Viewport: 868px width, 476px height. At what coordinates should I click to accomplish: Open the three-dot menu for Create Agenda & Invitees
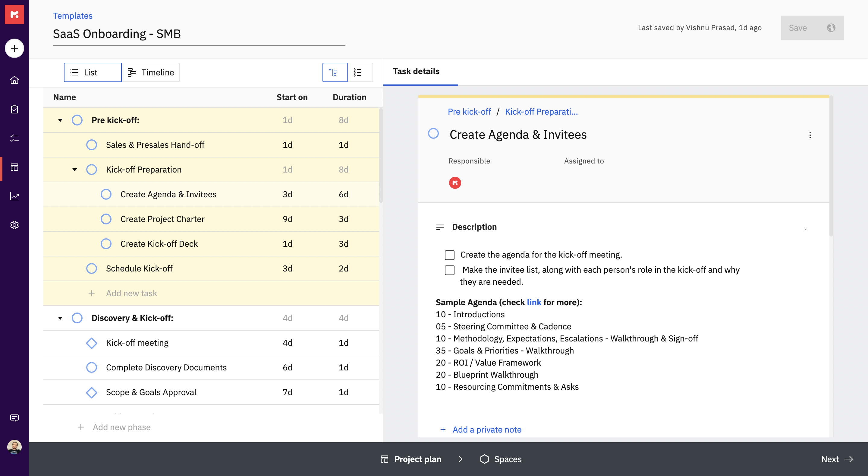(810, 135)
